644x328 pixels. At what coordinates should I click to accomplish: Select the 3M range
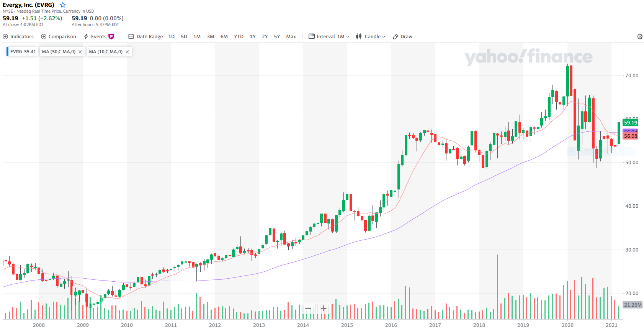[211, 37]
